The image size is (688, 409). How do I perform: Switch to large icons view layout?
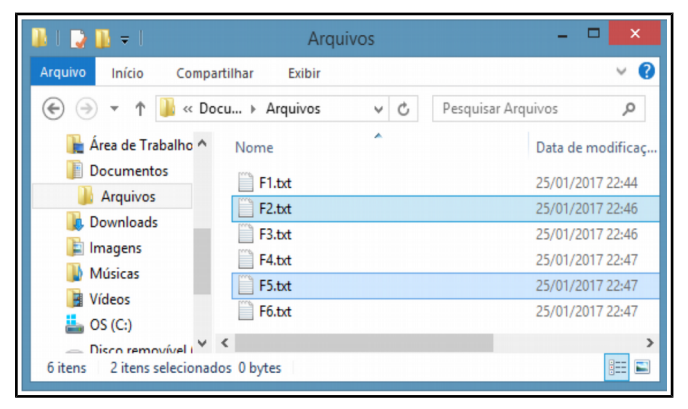click(642, 367)
